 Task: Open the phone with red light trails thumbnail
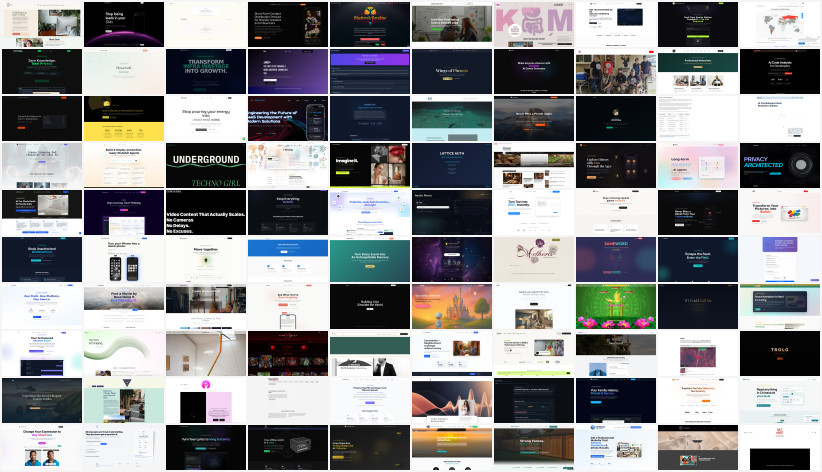288,119
